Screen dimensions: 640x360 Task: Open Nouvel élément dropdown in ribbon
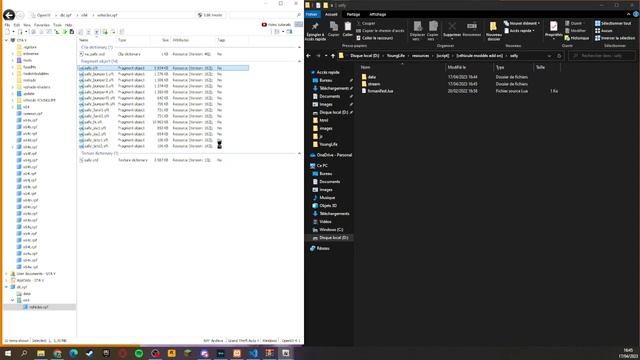click(522, 23)
